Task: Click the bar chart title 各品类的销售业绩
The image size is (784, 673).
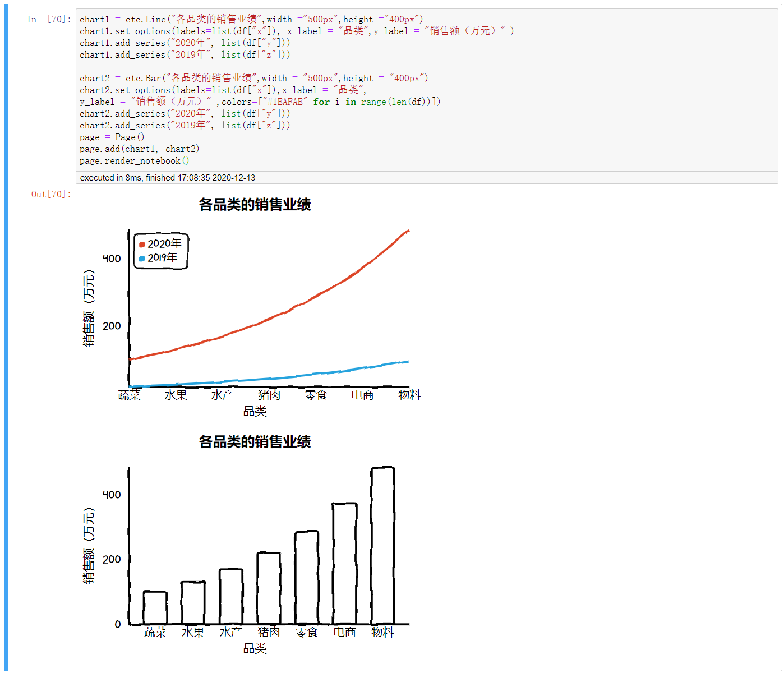Action: point(255,442)
